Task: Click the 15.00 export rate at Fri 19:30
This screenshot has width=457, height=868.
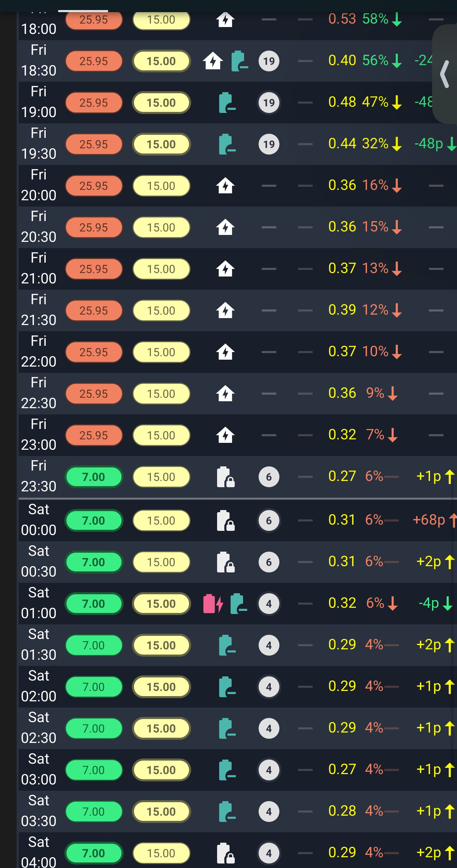Action: point(161,144)
